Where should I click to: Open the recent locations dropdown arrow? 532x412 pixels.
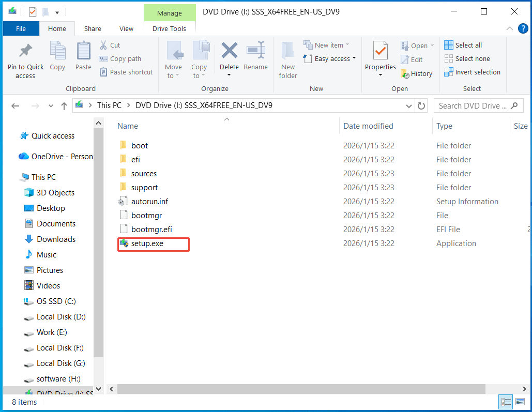[51, 106]
